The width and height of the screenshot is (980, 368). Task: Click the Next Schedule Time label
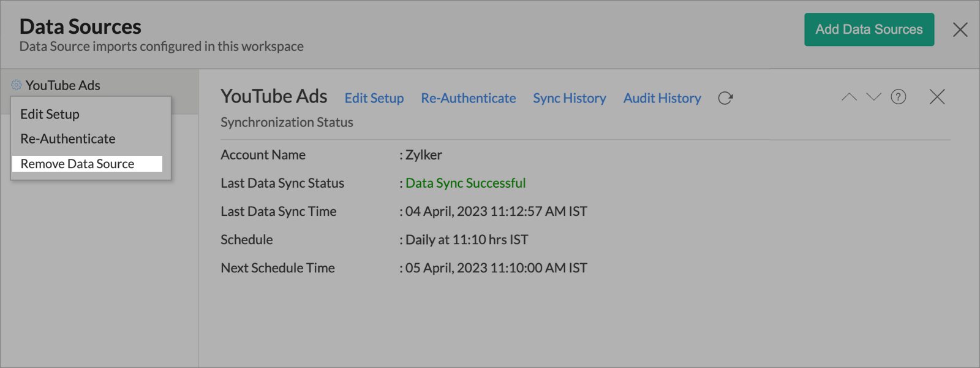pyautogui.click(x=277, y=267)
